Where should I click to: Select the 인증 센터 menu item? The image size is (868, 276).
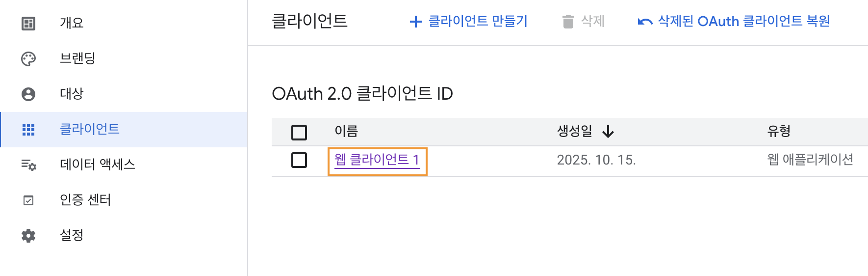pyautogui.click(x=85, y=200)
